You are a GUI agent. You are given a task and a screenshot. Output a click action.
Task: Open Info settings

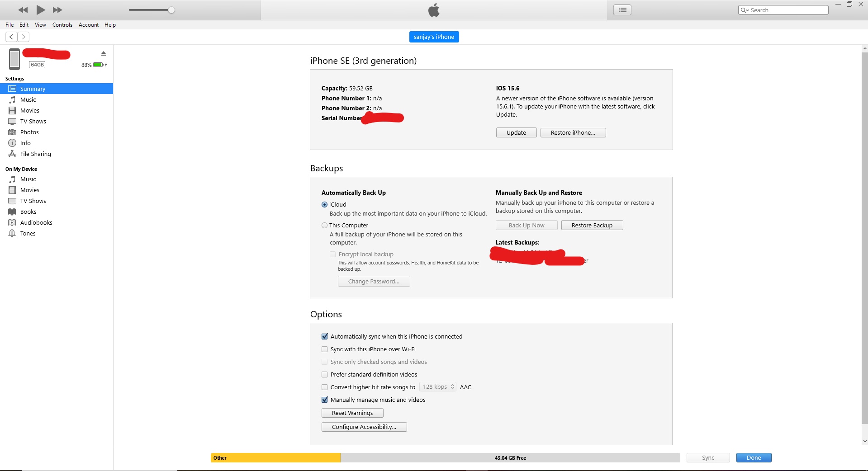[x=57, y=143]
